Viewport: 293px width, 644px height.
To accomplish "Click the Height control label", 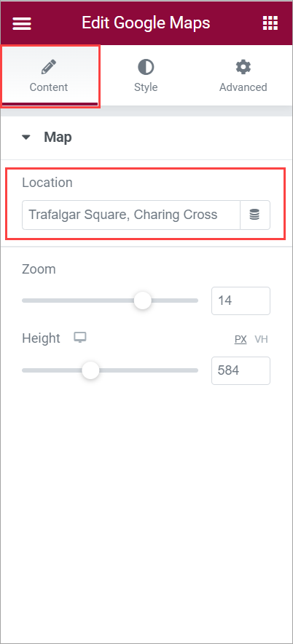I will (41, 338).
